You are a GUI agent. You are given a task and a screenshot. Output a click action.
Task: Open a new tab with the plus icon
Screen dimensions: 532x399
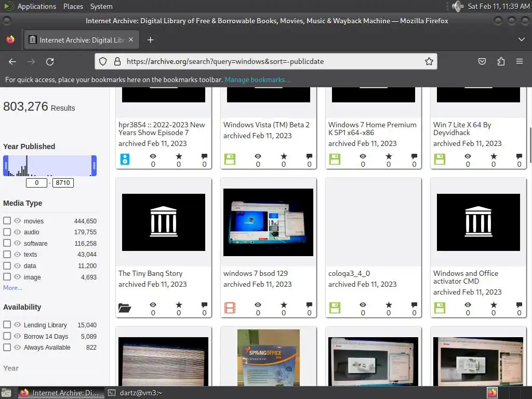(150, 40)
